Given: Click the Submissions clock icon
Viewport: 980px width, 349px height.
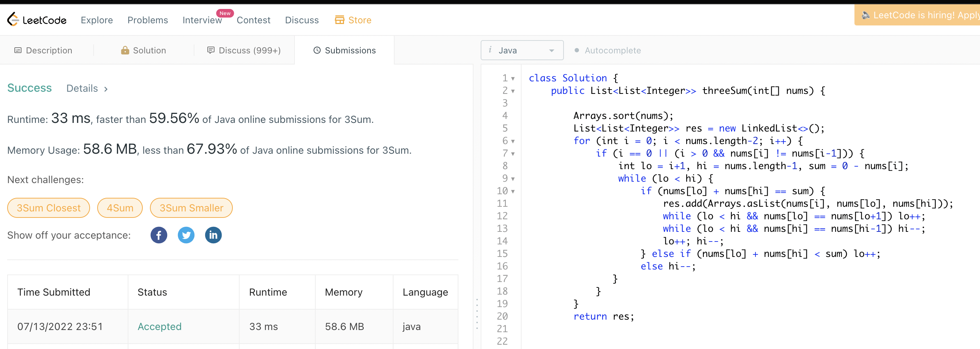Looking at the screenshot, I should (317, 50).
